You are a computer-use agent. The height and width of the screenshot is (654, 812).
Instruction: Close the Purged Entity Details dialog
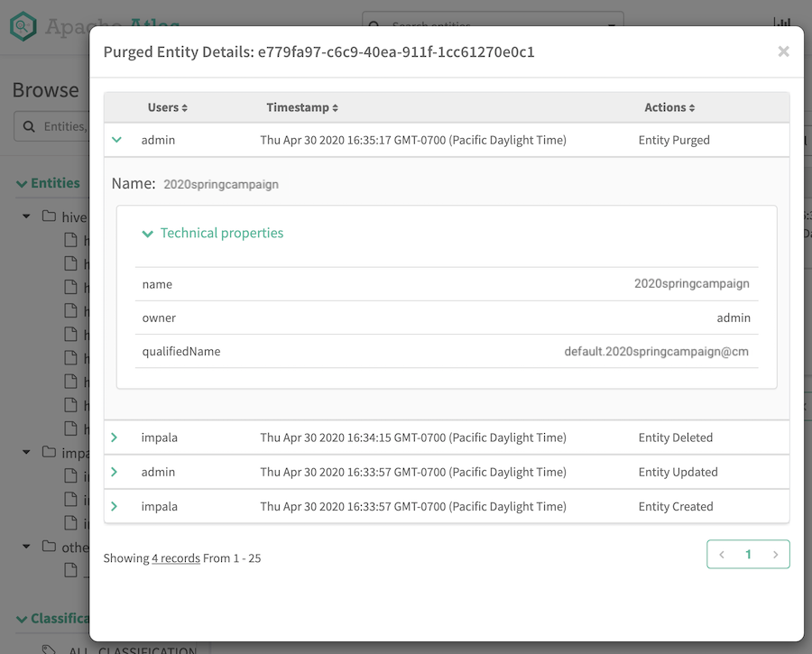coord(783,52)
